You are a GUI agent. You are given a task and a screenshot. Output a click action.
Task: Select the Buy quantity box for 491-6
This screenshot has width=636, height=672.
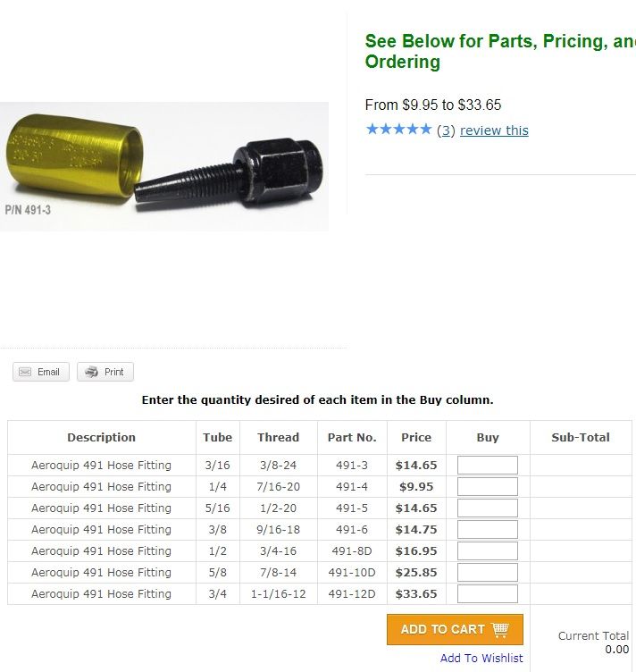pos(487,530)
